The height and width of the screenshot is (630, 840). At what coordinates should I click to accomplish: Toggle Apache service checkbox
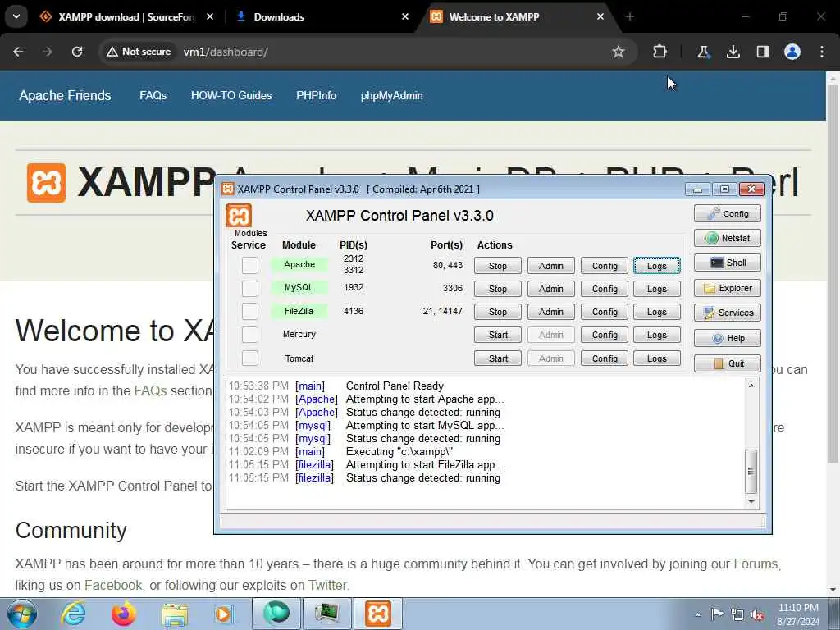point(249,265)
